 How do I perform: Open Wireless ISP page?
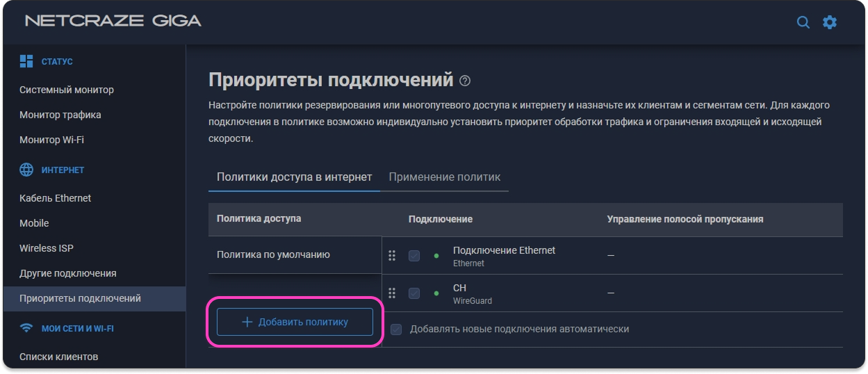pyautogui.click(x=47, y=248)
